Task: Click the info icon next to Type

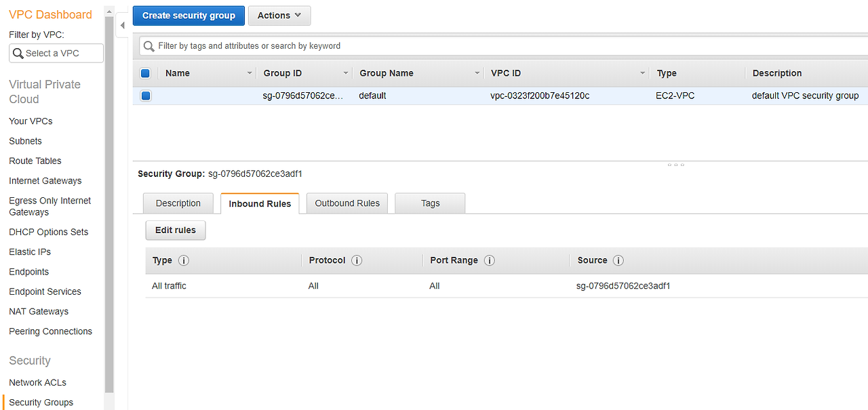Action: 183,260
